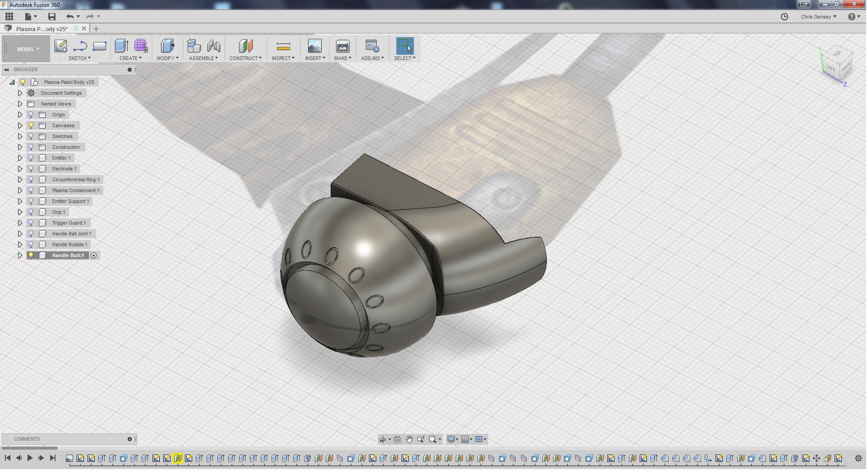The width and height of the screenshot is (868, 470).
Task: Click the highlighted yellow timeline feature
Action: [x=177, y=458]
